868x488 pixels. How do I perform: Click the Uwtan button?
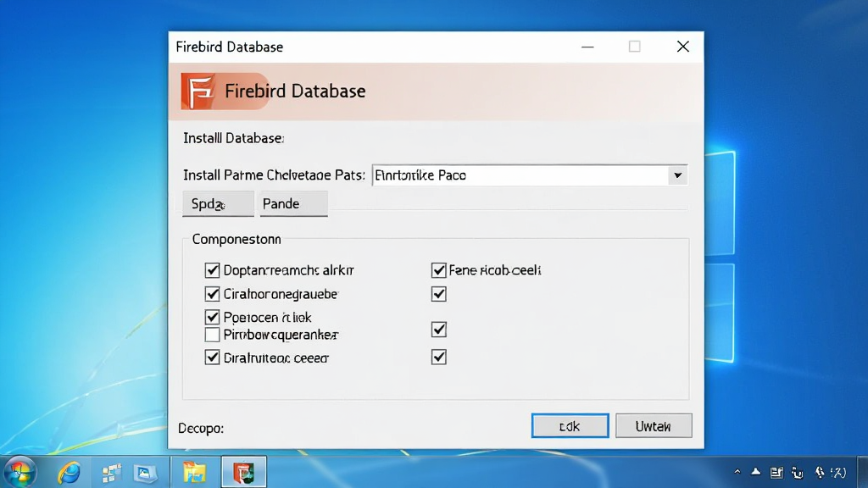tap(654, 426)
